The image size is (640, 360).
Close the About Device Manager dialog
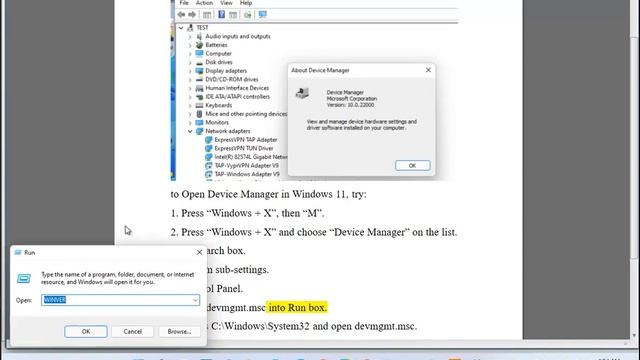pyautogui.click(x=428, y=70)
